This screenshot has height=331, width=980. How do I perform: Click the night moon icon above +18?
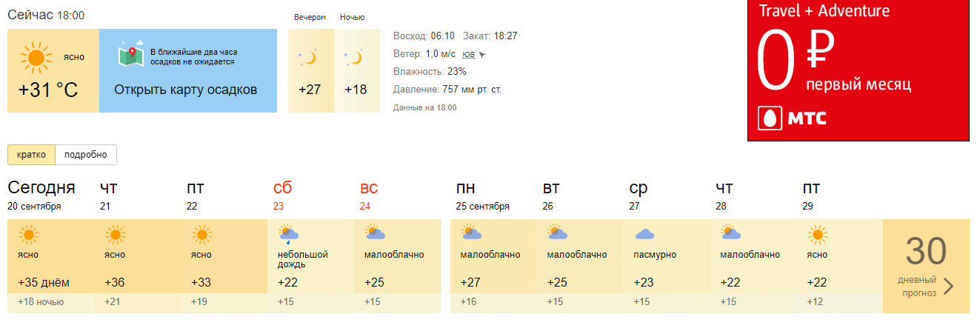coord(355,57)
